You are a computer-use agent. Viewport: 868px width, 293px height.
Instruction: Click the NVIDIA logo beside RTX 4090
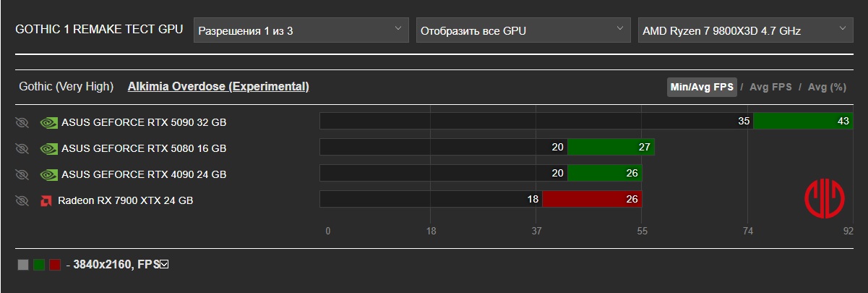click(x=48, y=174)
